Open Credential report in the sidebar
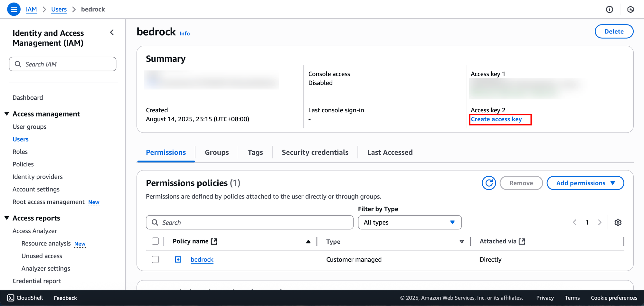The image size is (644, 306). click(x=37, y=281)
